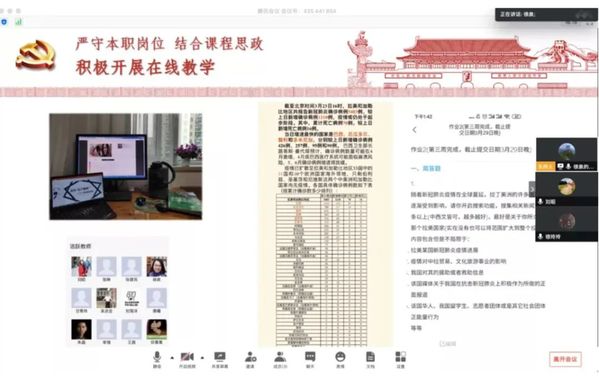
Task: Mute the microphone in the meeting toolbar
Action: tap(157, 359)
